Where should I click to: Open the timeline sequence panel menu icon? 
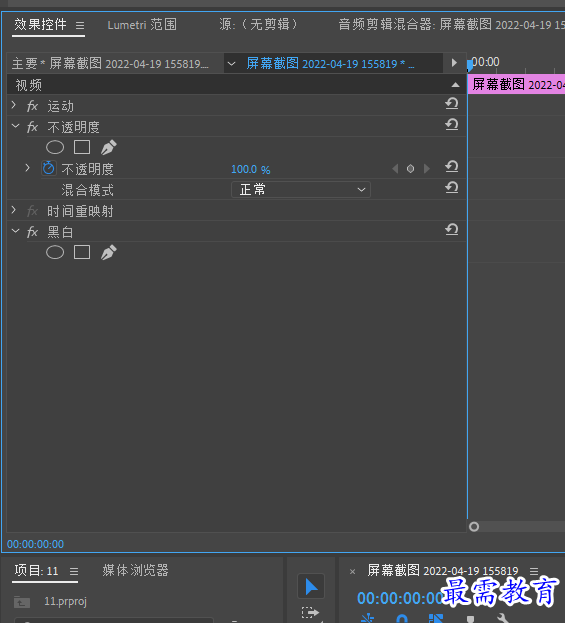click(534, 571)
